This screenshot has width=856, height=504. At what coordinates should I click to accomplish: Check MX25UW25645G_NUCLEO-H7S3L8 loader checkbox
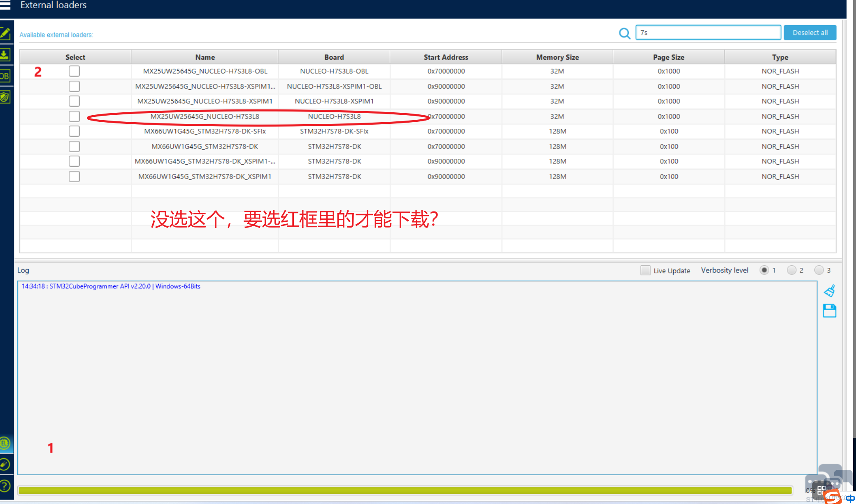(74, 116)
